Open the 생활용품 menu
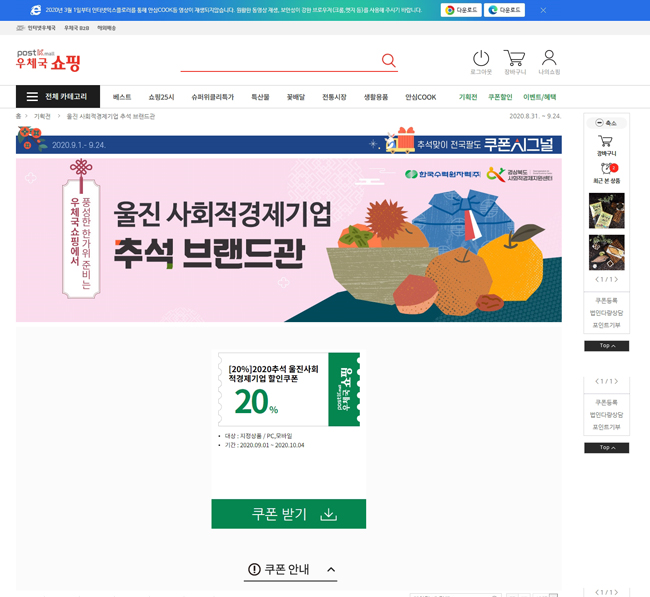Screen dimensions: 650x597 coord(376,97)
